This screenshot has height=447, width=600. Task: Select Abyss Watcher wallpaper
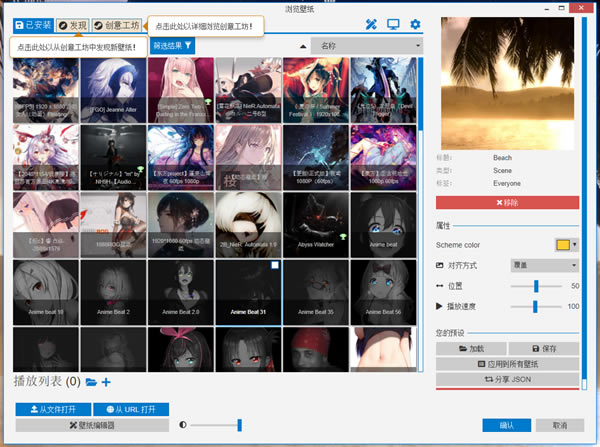316,225
